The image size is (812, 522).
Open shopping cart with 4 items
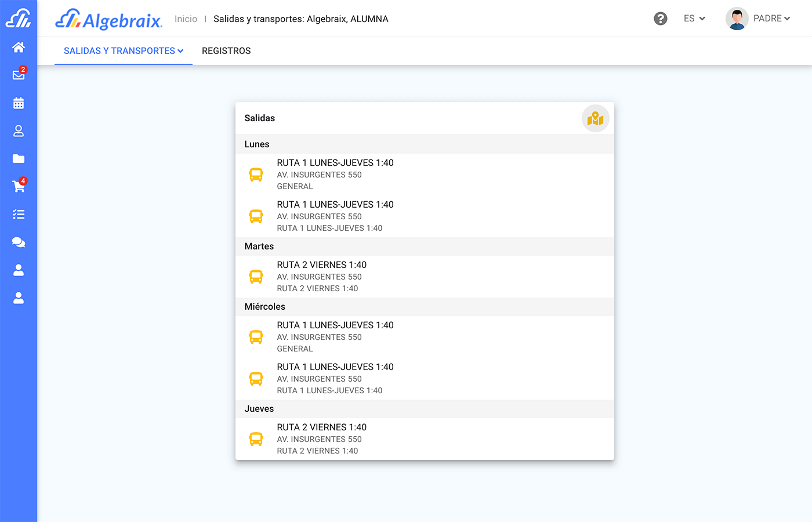point(19,186)
